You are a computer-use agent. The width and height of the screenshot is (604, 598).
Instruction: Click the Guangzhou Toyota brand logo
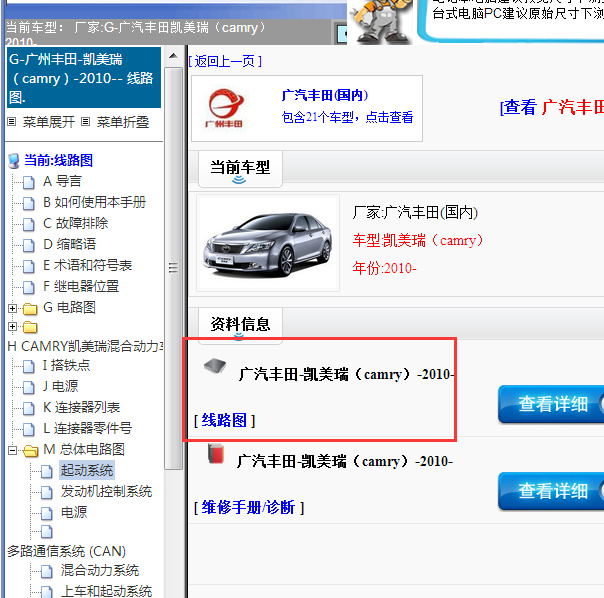(224, 108)
